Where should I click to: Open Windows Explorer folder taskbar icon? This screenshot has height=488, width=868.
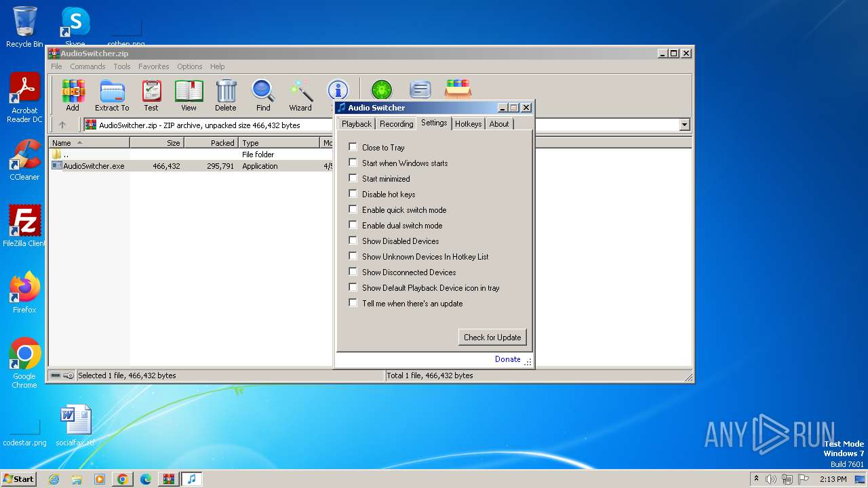pos(77,479)
